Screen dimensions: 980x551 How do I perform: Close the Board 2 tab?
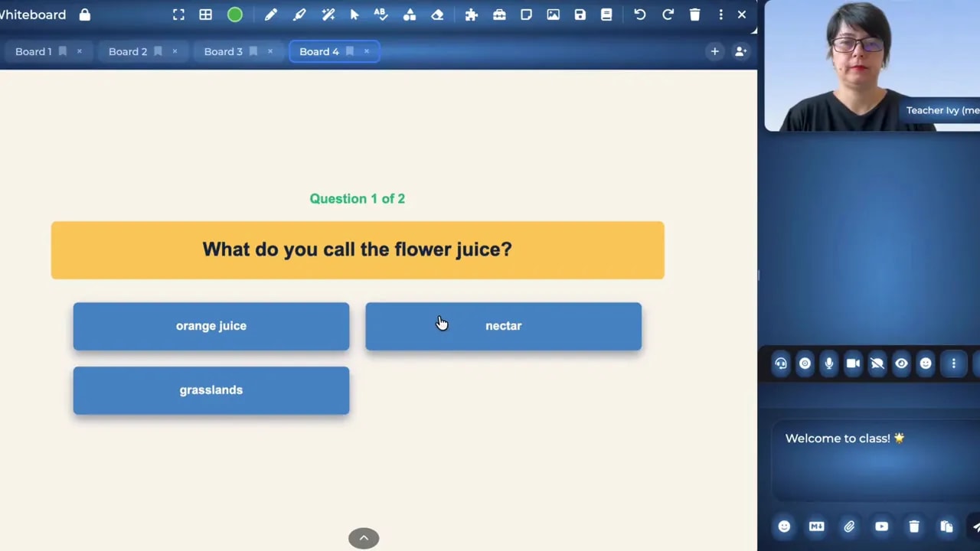pos(175,51)
